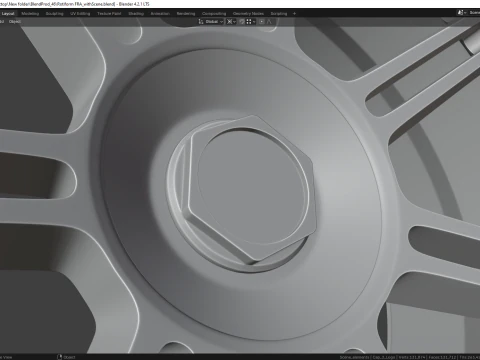Click the Verts count in status bar
This screenshot has height=360, width=480.
click(412, 357)
